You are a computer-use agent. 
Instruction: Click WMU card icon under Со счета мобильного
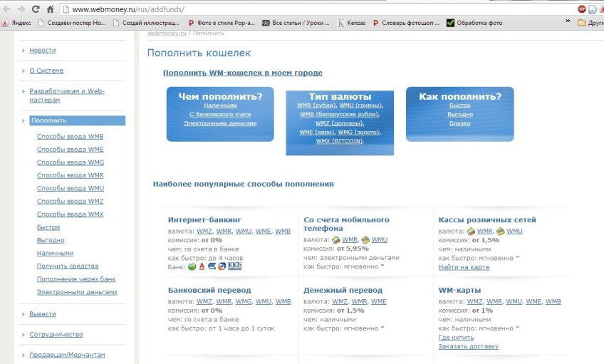(x=365, y=240)
